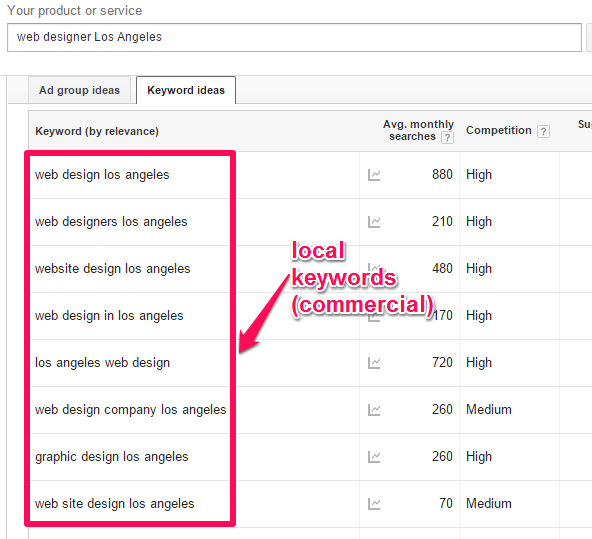The image size is (592, 539).
Task: Select keyword web design los angeles
Action: pos(102,175)
